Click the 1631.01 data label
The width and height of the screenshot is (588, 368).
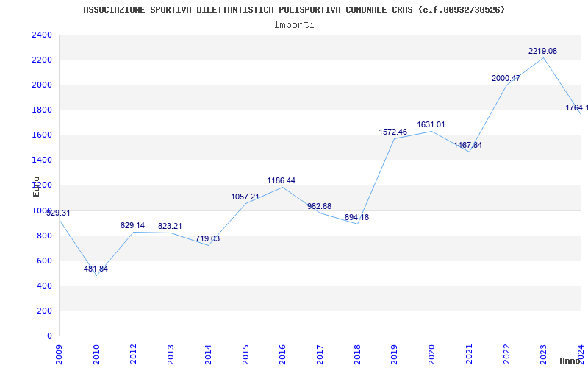(431, 124)
